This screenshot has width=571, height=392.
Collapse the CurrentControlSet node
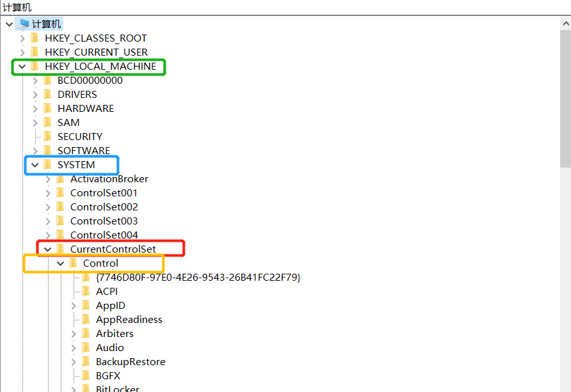click(48, 249)
